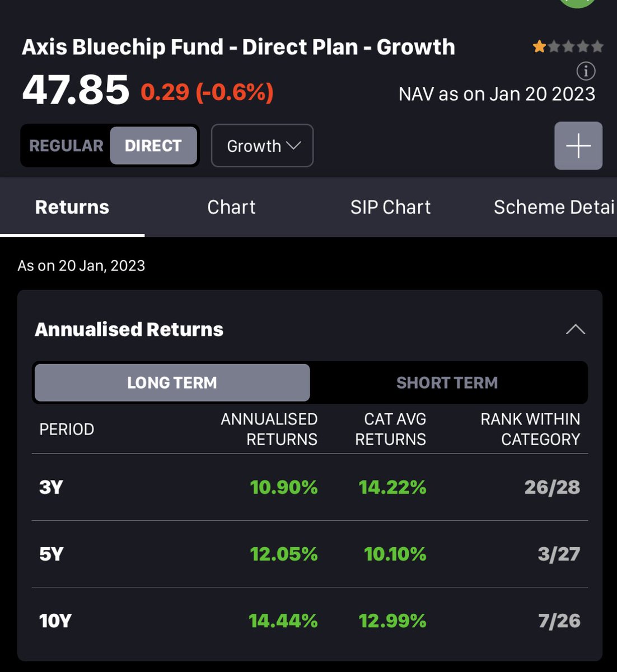The image size is (617, 672).
Task: Open the Growth option dropdown
Action: [x=262, y=146]
